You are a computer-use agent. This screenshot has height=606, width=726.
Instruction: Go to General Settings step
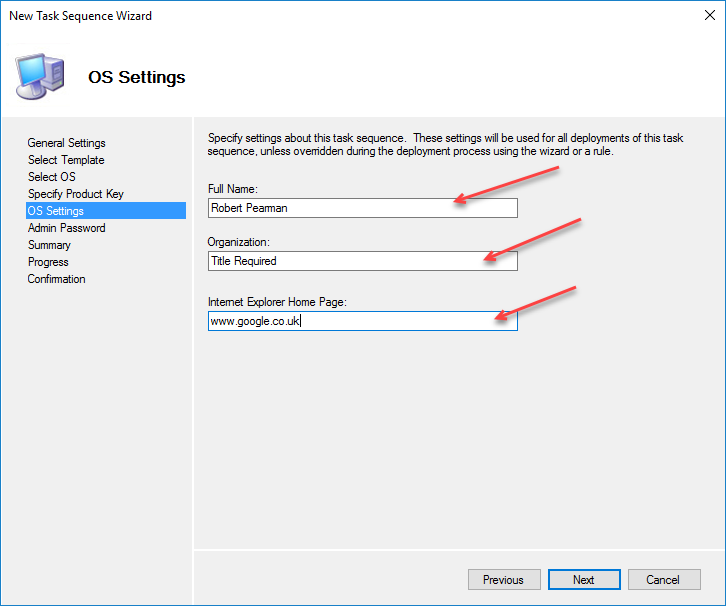coord(66,143)
